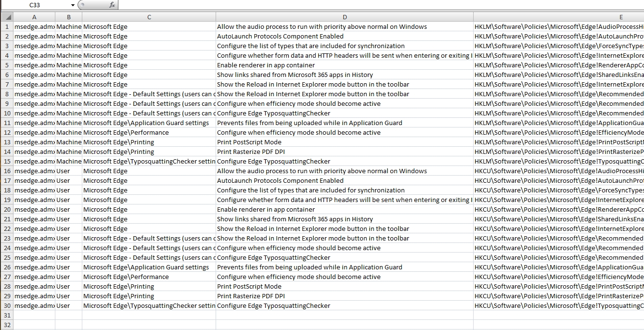The width and height of the screenshot is (644, 330).
Task: Click row 28 'Print PostScript Mode' cell
Action: pyautogui.click(x=345, y=286)
